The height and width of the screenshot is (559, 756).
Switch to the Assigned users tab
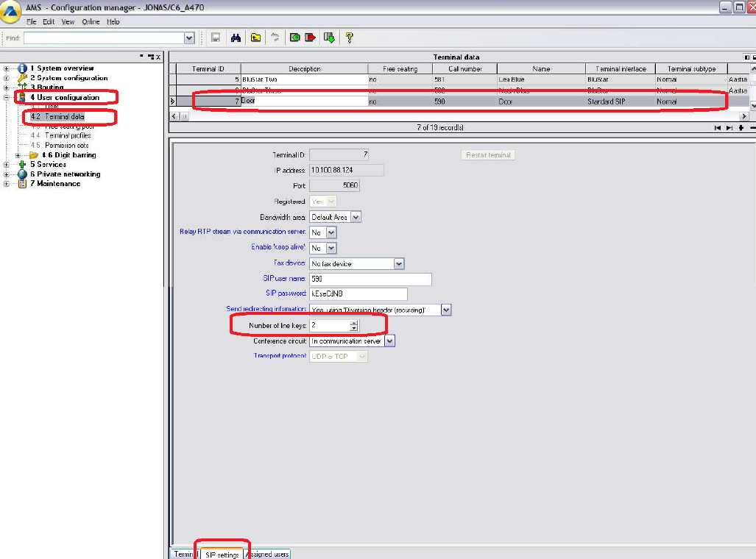click(267, 554)
